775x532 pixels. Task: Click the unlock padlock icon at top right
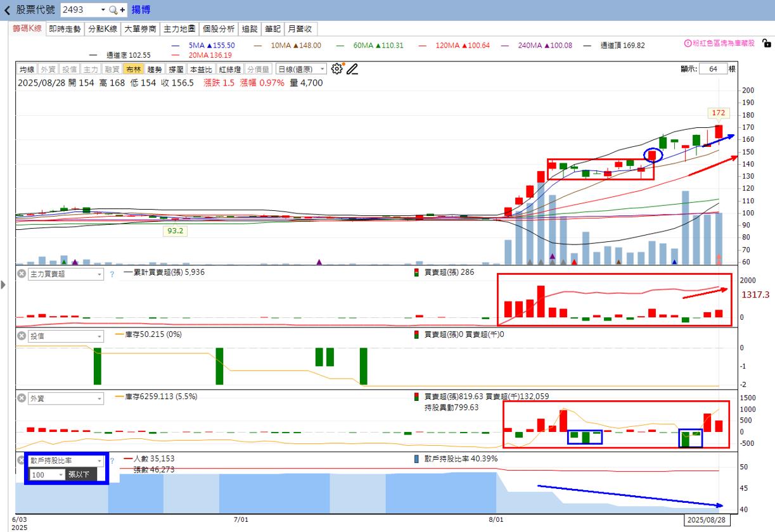[766, 44]
